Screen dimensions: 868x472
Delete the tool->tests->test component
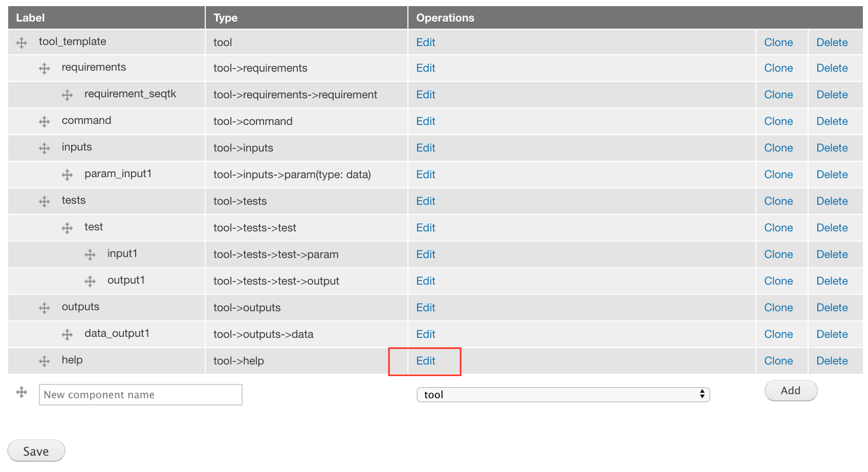832,228
